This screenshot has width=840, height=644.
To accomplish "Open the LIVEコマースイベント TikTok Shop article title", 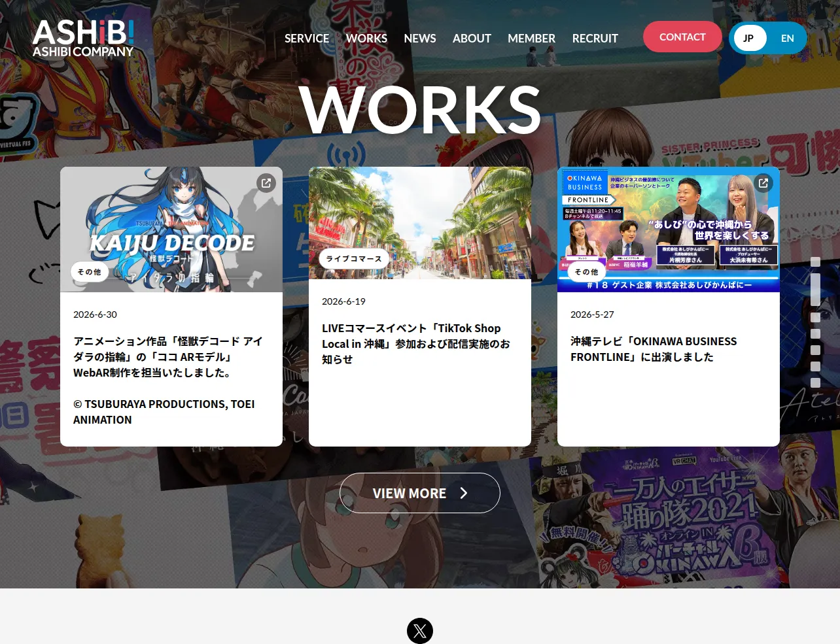I will coord(416,344).
